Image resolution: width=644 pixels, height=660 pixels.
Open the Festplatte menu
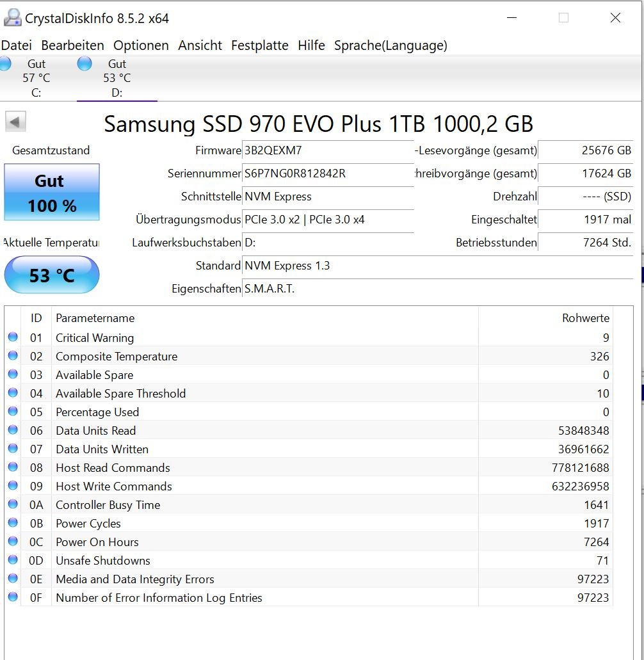pos(260,45)
